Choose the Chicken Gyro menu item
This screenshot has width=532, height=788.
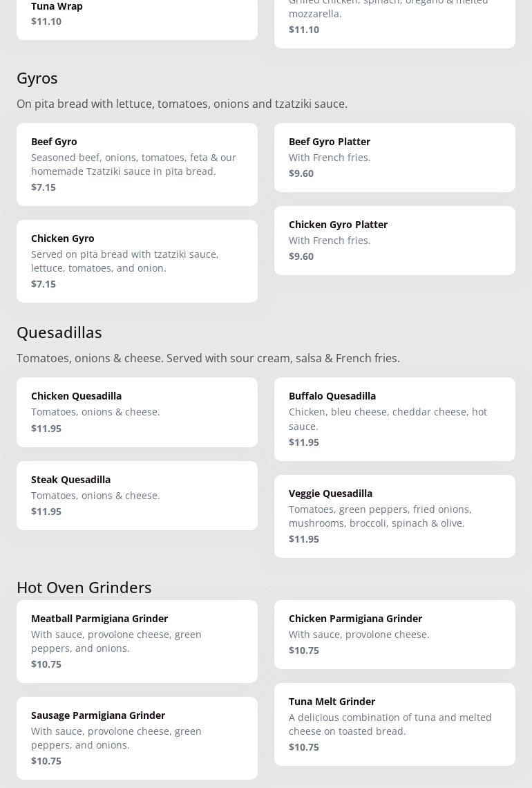tap(137, 261)
